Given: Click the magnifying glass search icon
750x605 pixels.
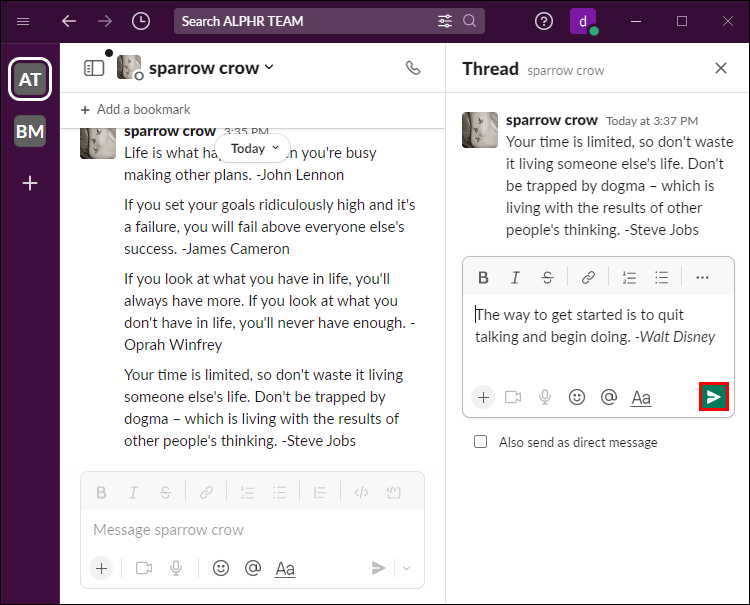Looking at the screenshot, I should [470, 21].
